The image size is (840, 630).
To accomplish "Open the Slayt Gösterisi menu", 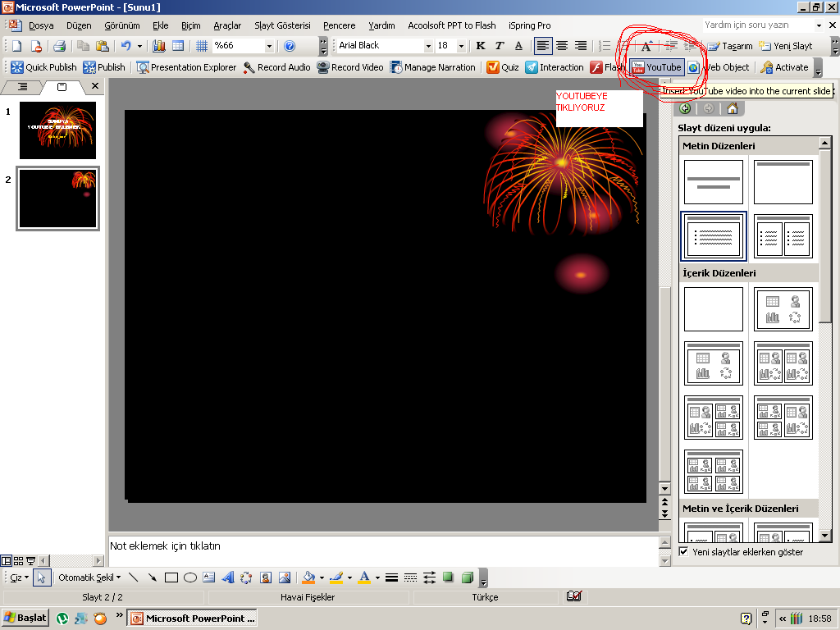I will 282,25.
